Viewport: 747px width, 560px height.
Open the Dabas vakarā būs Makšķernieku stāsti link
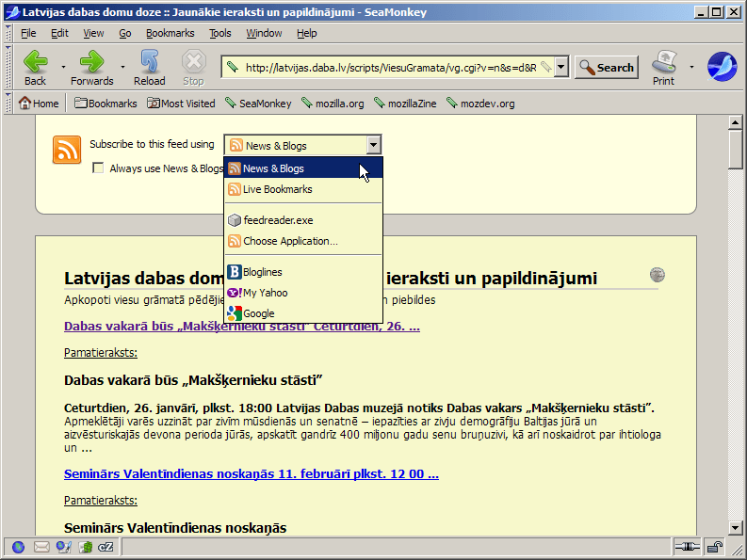242,327
